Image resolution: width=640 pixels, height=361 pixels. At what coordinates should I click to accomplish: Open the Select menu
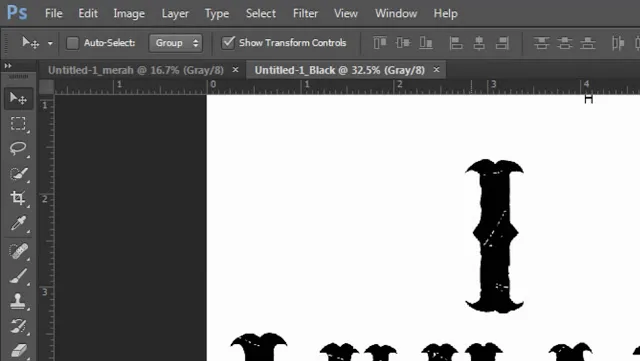[x=261, y=13]
